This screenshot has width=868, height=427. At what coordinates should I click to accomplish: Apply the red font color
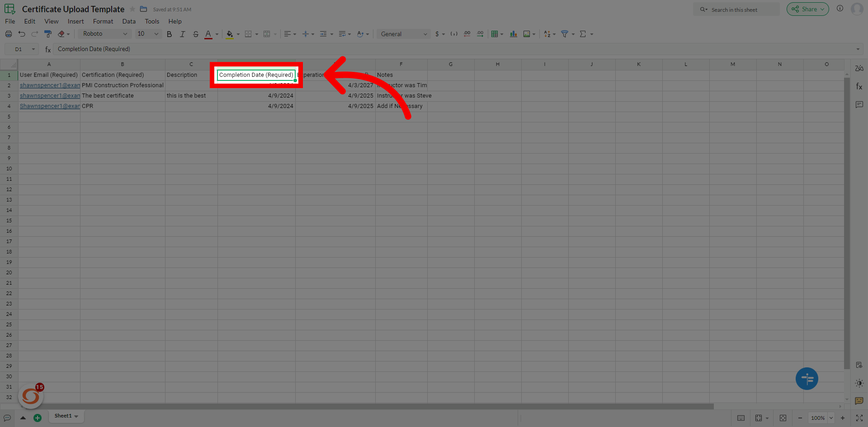click(x=208, y=34)
